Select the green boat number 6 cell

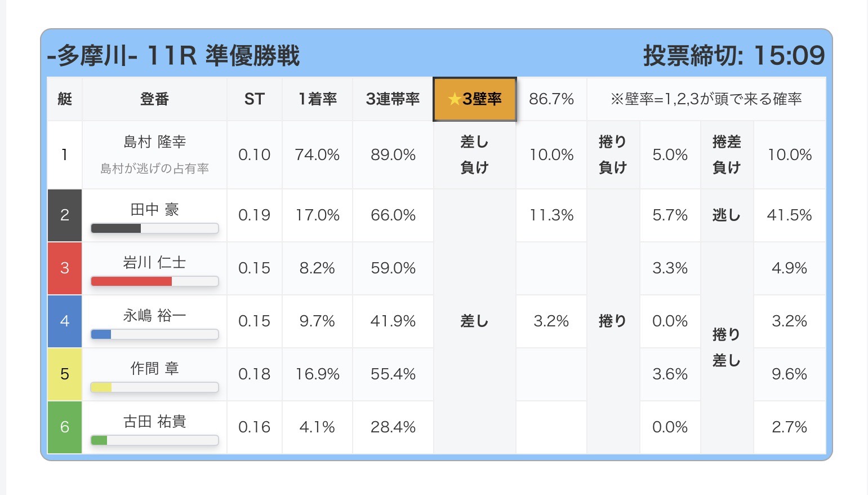tap(65, 427)
